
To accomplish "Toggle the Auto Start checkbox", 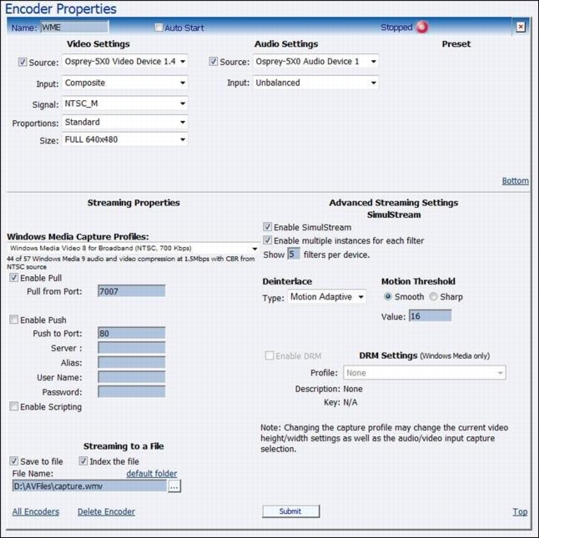I will pyautogui.click(x=159, y=28).
